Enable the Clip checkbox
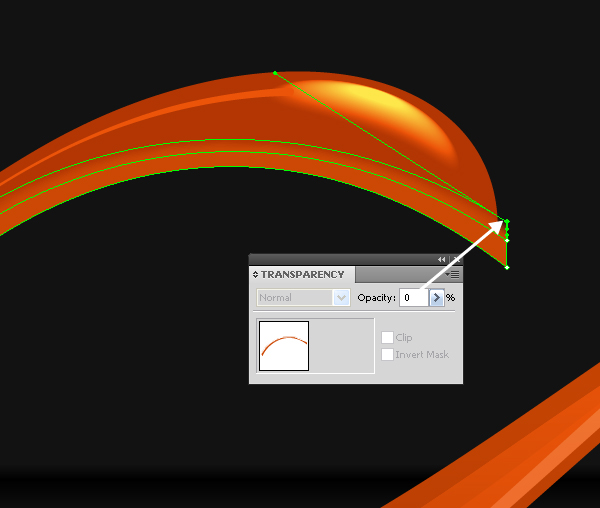This screenshot has height=508, width=600. pyautogui.click(x=387, y=337)
